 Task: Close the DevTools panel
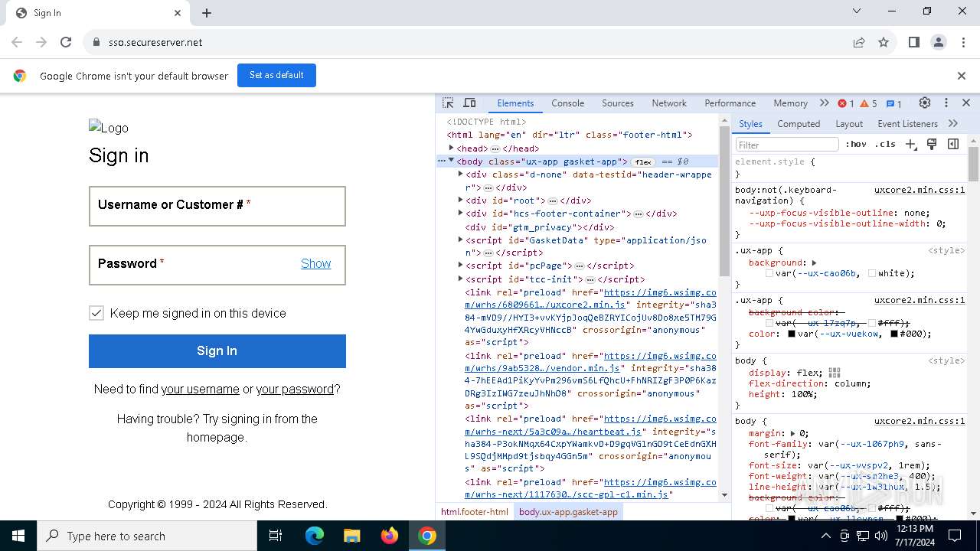(966, 103)
